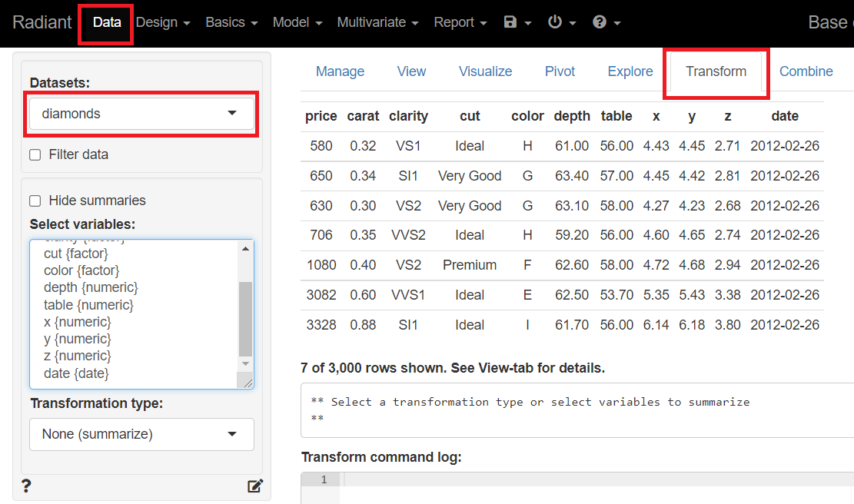Screen dimensions: 854x504
Task: Open the help question mark menu in navbar
Action: [x=606, y=22]
